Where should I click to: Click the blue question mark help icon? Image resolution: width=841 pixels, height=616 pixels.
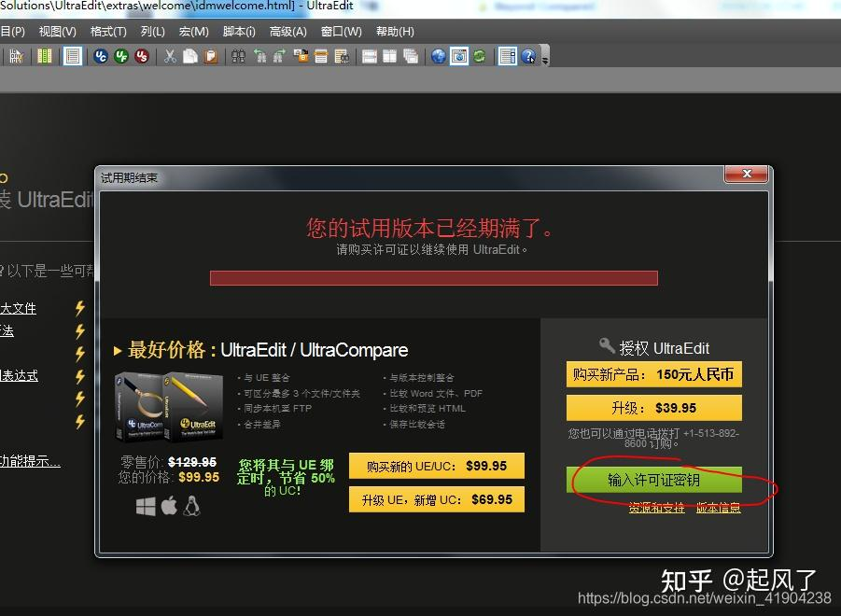point(528,56)
